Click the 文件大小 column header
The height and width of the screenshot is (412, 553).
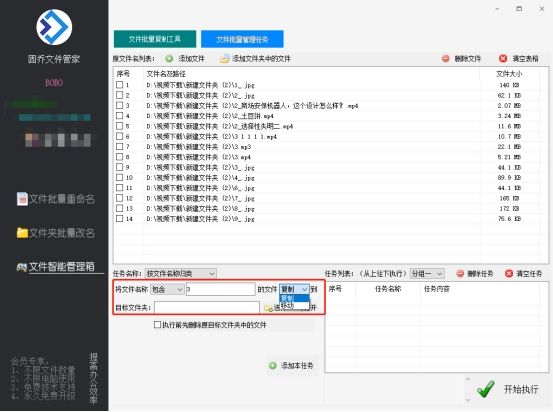(509, 74)
